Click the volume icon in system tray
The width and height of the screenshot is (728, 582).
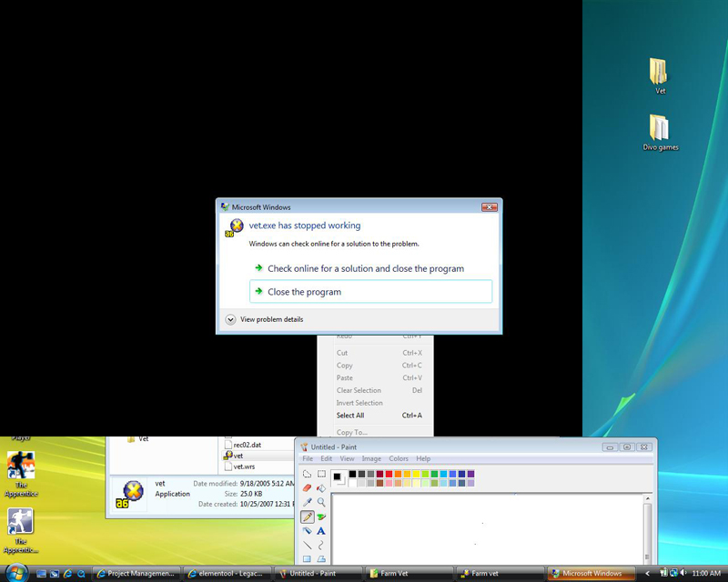(x=683, y=573)
